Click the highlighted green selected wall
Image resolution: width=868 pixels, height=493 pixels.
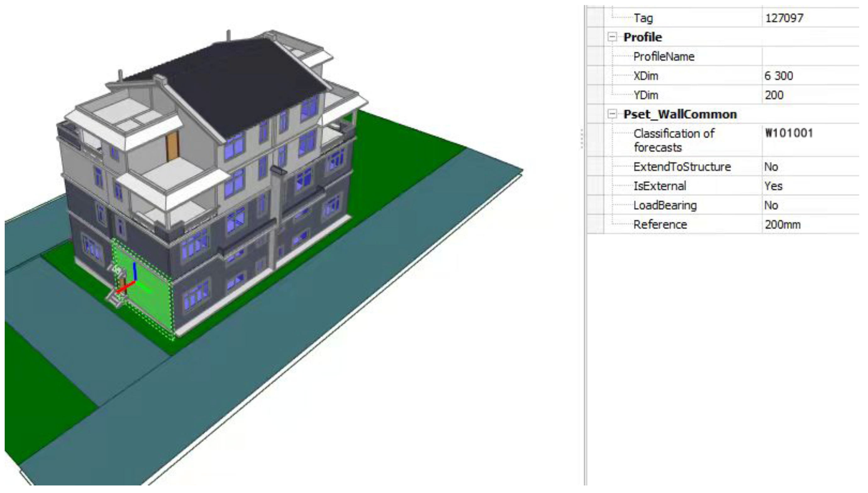coord(153,298)
